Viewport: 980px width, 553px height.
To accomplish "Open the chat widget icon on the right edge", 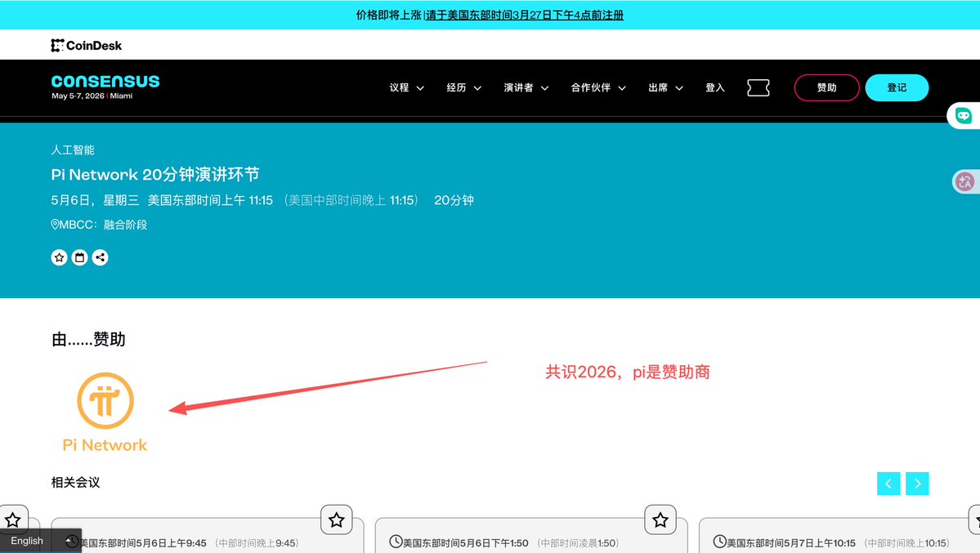I will [x=964, y=115].
